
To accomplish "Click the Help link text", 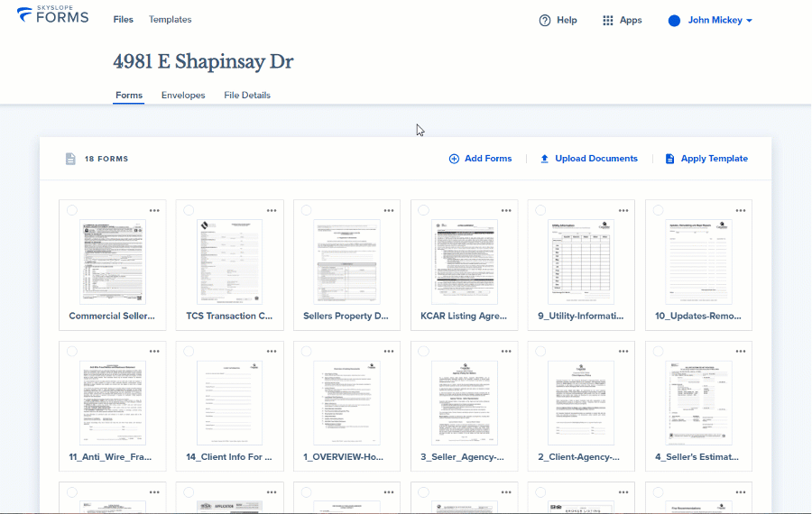I will 567,20.
